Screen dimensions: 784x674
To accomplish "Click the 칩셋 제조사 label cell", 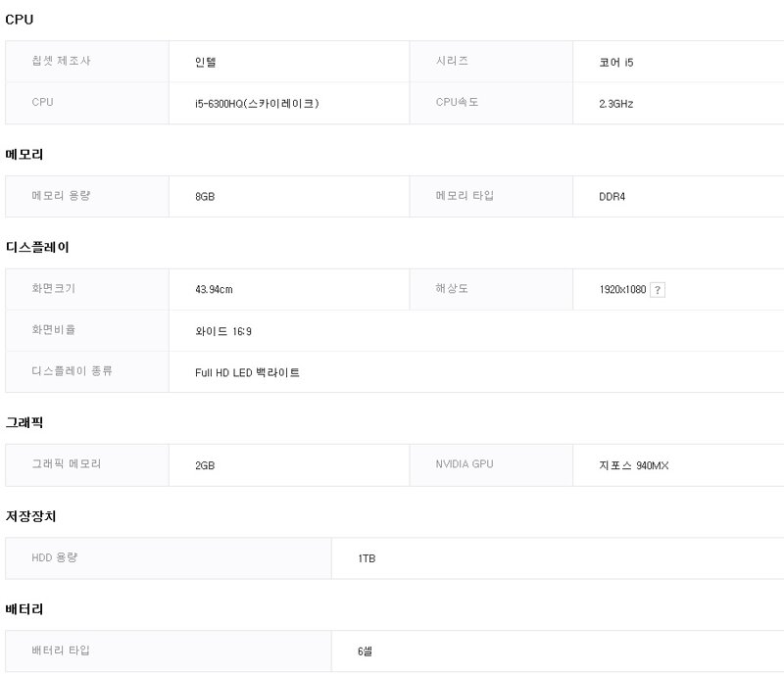I will (x=87, y=62).
